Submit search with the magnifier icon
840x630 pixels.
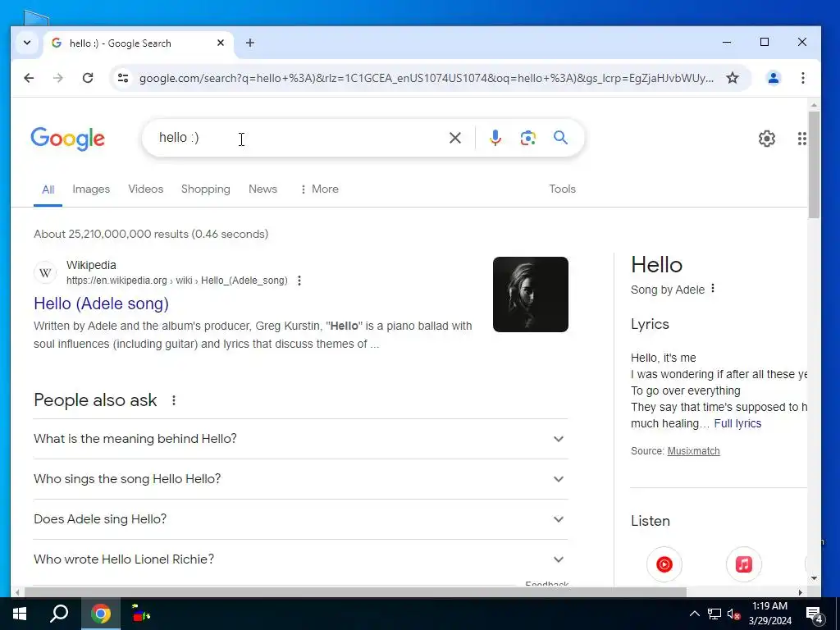pos(560,138)
